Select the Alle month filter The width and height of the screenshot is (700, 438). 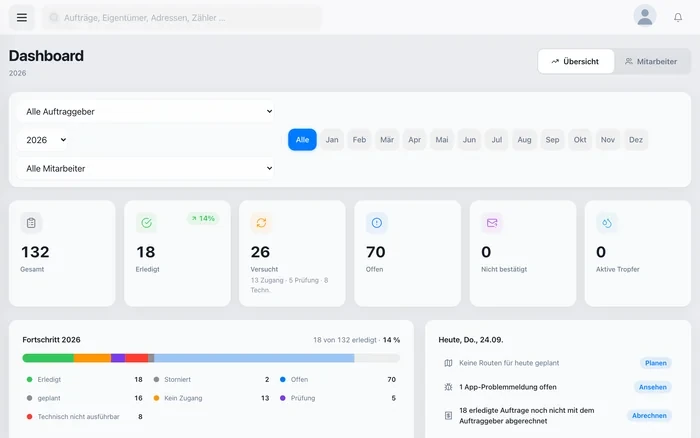pyautogui.click(x=302, y=140)
